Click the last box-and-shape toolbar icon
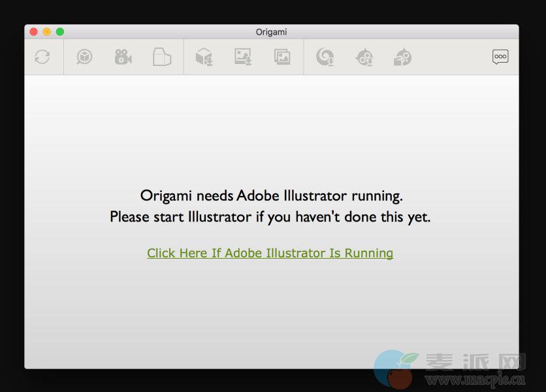This screenshot has width=546, height=392. click(x=402, y=57)
